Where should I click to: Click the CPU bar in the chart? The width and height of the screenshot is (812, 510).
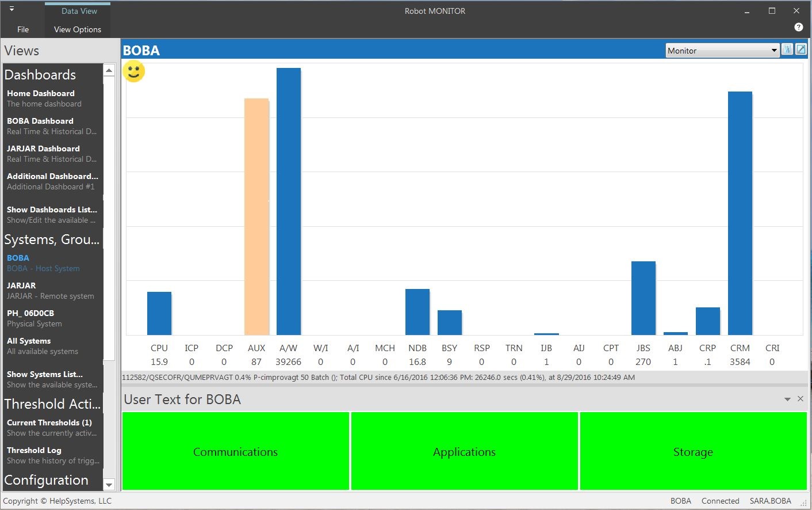159,314
